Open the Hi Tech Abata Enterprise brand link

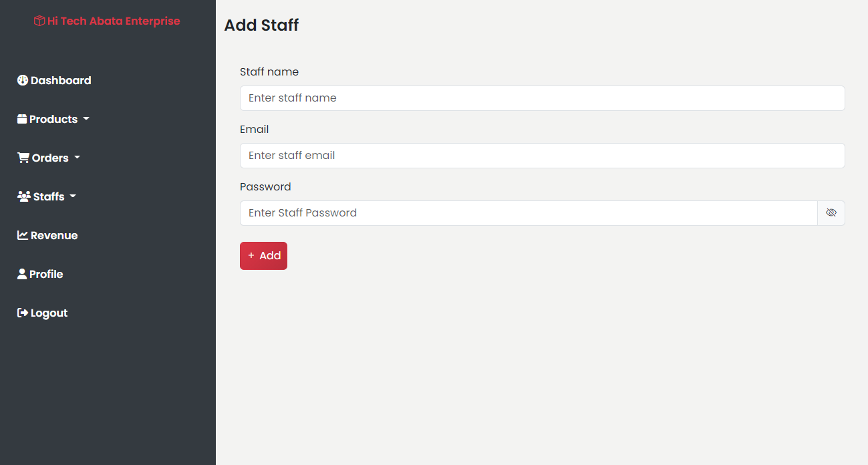click(x=114, y=21)
